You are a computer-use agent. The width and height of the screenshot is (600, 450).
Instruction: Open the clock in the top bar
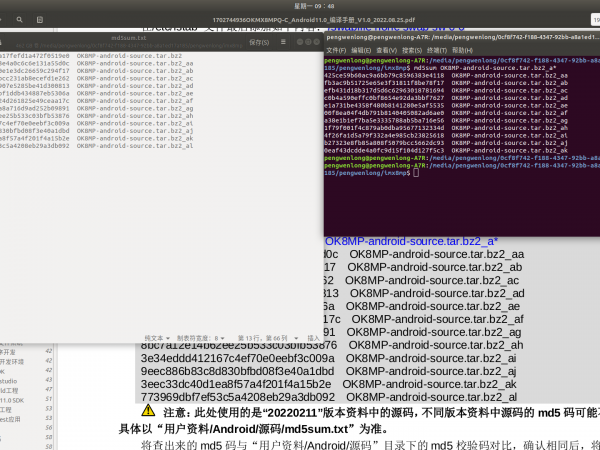tap(300, 5)
